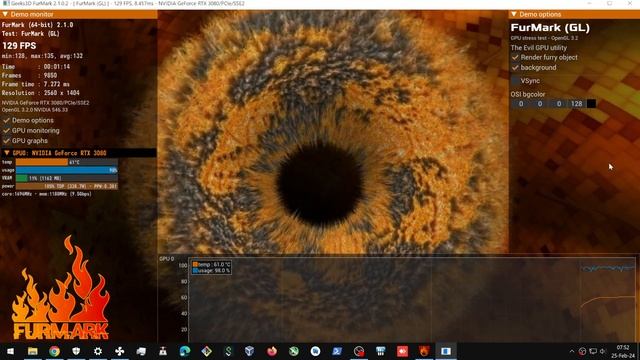Open the green S dollar-sign taskbar icon
The height and width of the screenshot is (360, 640).
[228, 351]
